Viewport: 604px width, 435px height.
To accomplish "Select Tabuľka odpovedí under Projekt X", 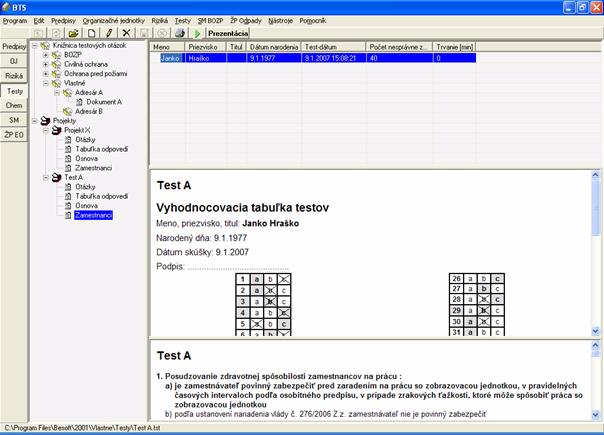I will pyautogui.click(x=101, y=149).
